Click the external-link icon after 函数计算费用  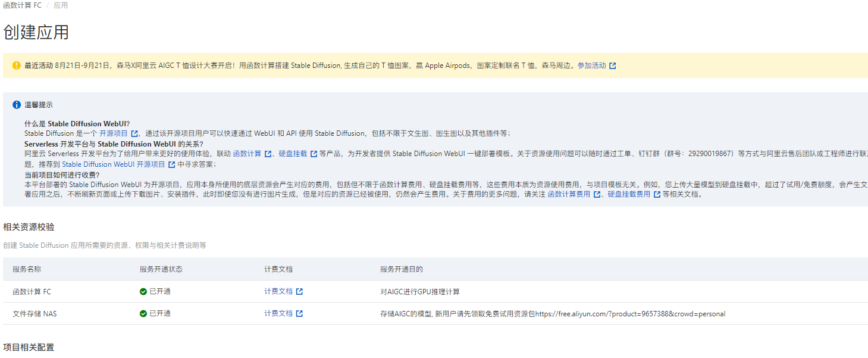point(597,194)
